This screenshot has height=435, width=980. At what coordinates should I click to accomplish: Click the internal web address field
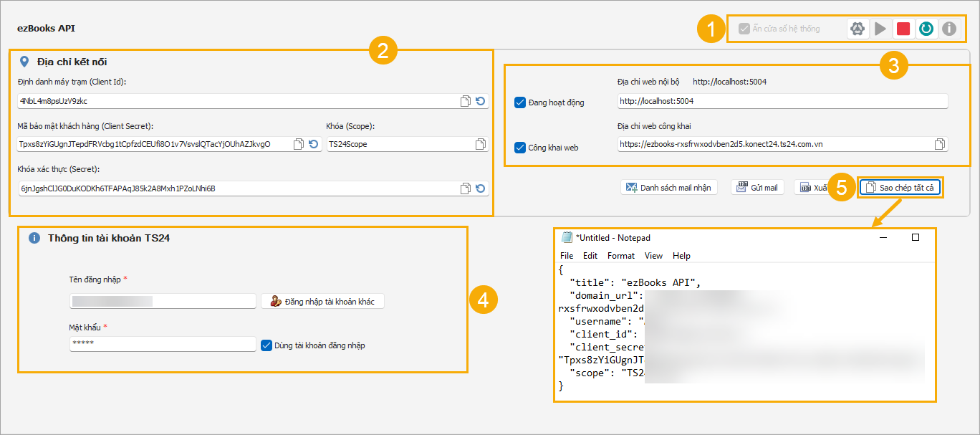(x=782, y=101)
